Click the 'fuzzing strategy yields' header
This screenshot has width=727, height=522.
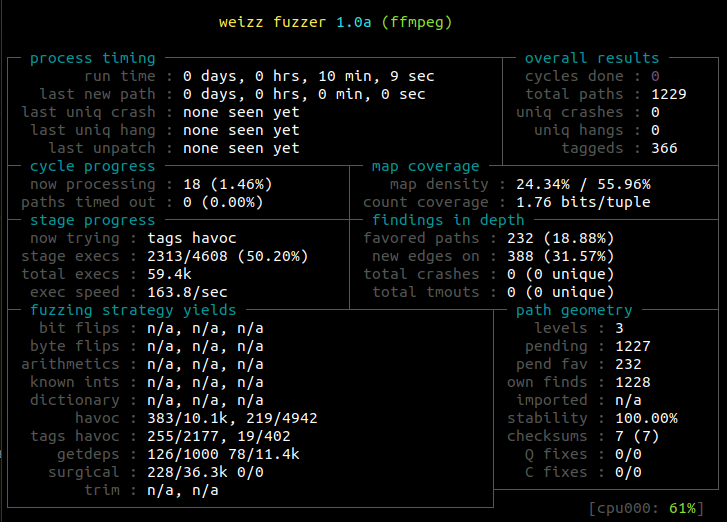pos(134,310)
